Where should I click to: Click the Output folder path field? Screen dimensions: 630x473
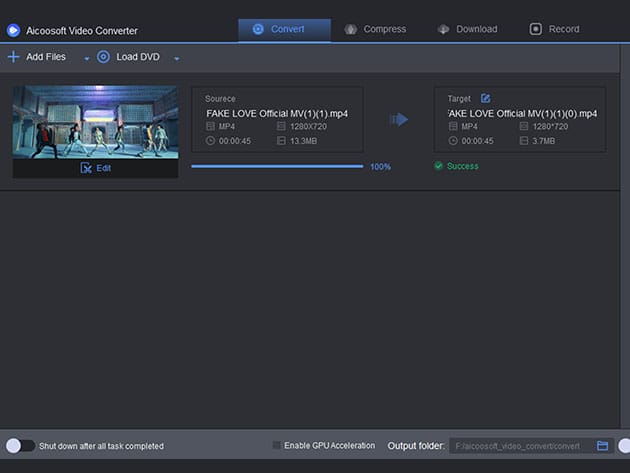tap(520, 446)
